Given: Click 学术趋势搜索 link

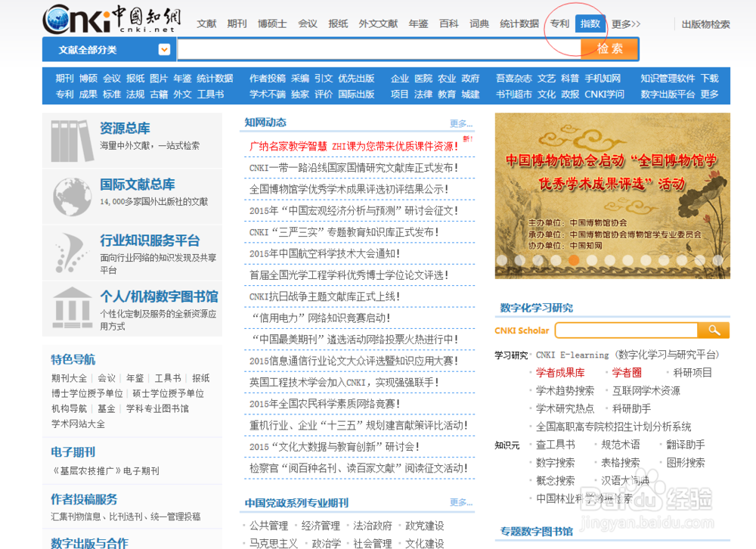Looking at the screenshot, I should 565,390.
